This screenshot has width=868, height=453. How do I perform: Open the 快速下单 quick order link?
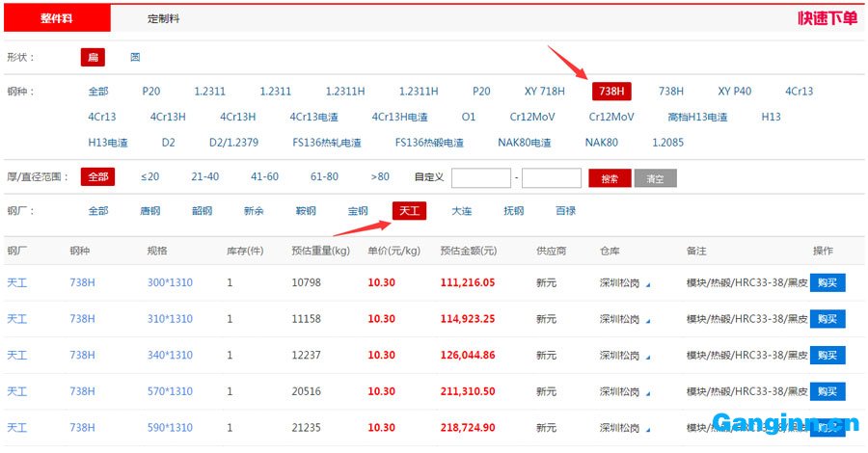827,18
